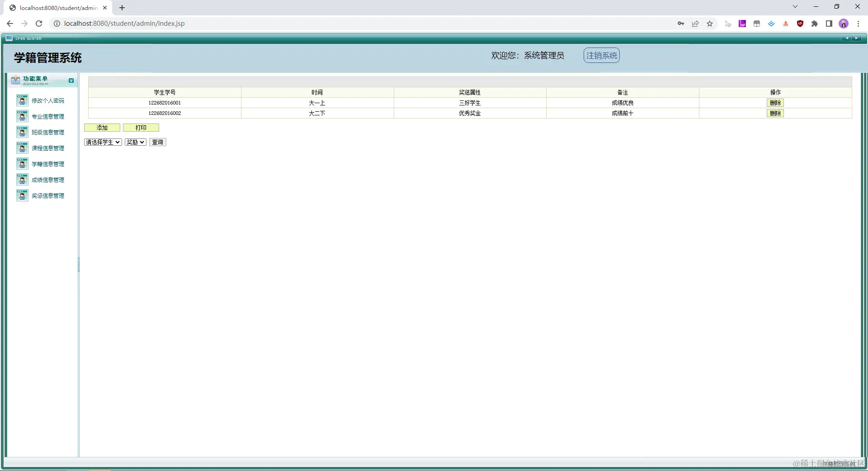Click the sidebar splitter handle
This screenshot has height=471, width=868.
[79, 265]
